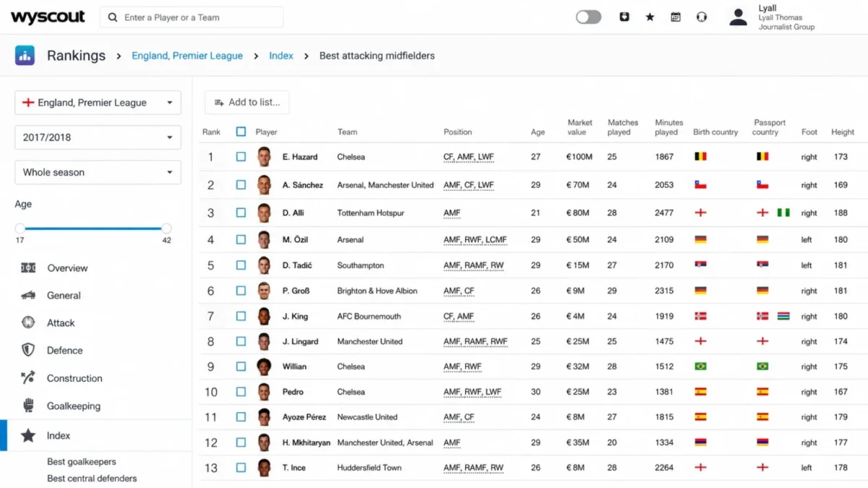Viewport: 868px width, 488px height.
Task: Click Nigeria flag in D. Alli's row
Action: coord(783,213)
